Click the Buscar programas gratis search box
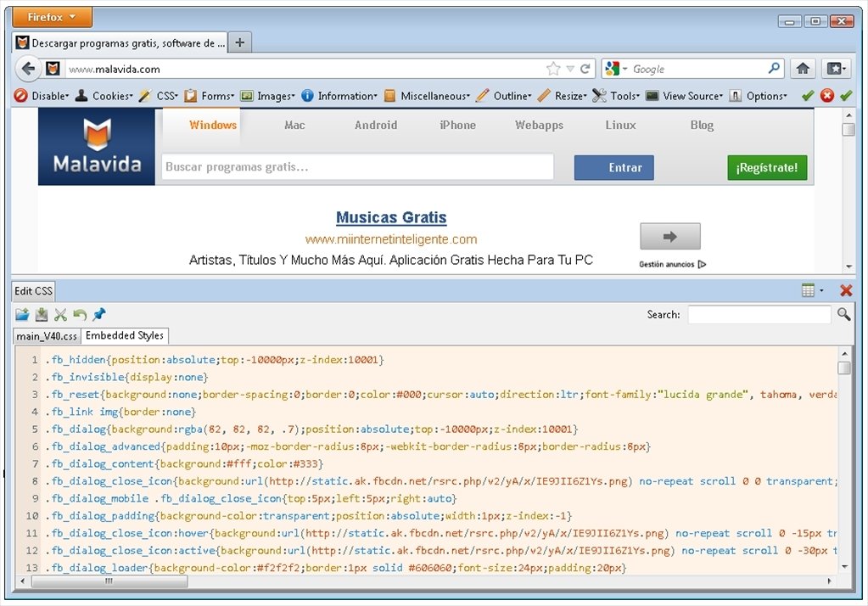This screenshot has width=868, height=606. point(357,166)
